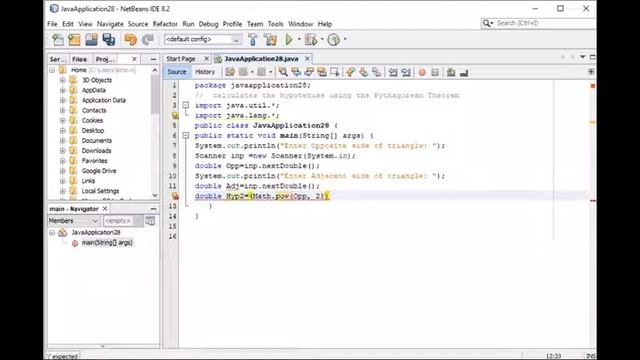Image resolution: width=640 pixels, height=360 pixels.
Task: Click the Uncomment icon in editor toolbar
Action: 464,72
